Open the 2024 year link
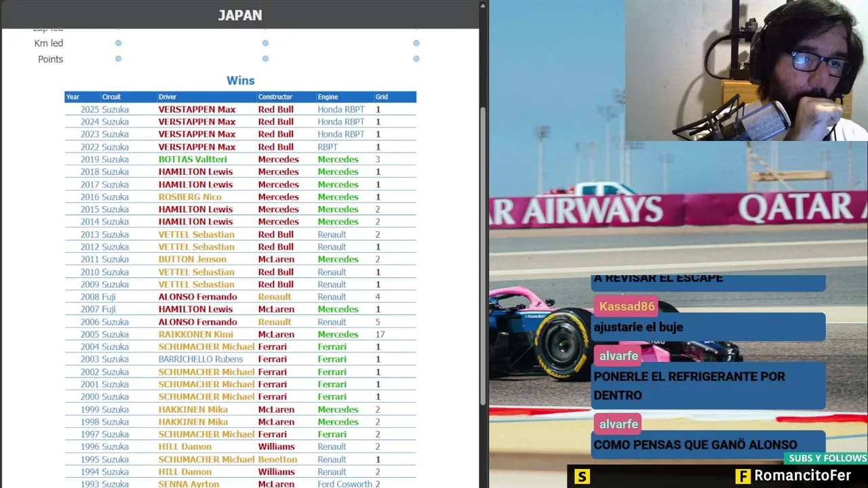This screenshot has width=868, height=488. pyautogui.click(x=90, y=122)
